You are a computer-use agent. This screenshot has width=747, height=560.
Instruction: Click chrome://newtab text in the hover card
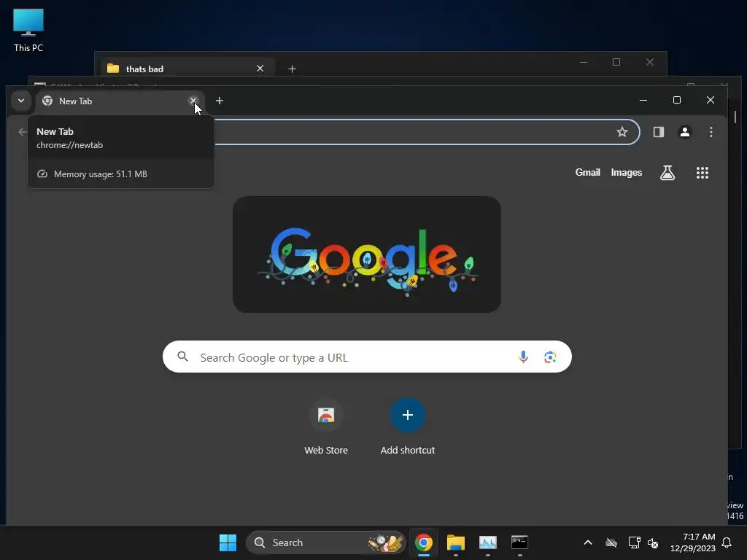point(69,145)
